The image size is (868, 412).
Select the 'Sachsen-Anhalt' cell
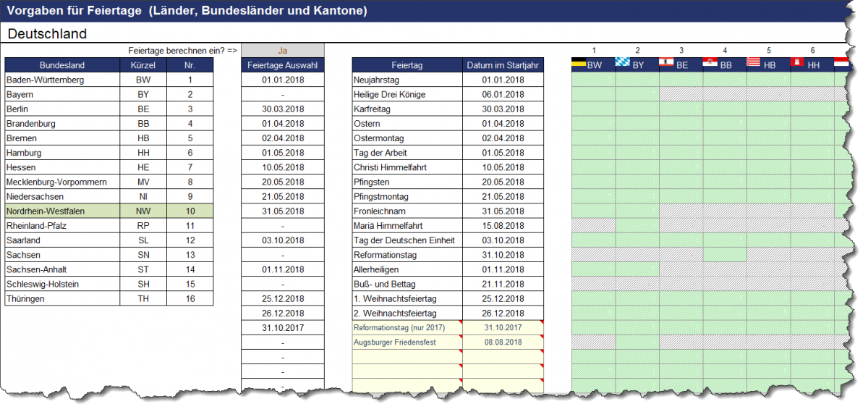click(x=62, y=269)
